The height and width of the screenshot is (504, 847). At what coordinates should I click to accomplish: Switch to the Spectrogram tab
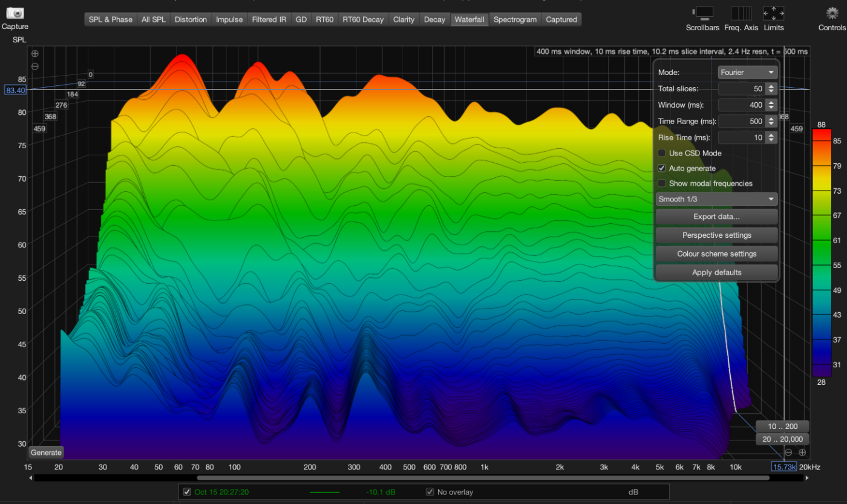[x=515, y=19]
